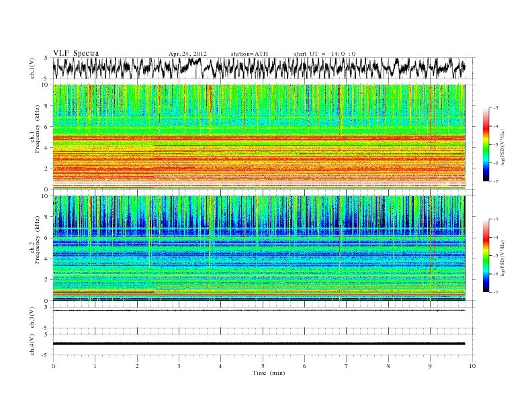The height and width of the screenshot is (411, 532).
Task: Click time axis tick label "9"
Action: pyautogui.click(x=430, y=366)
